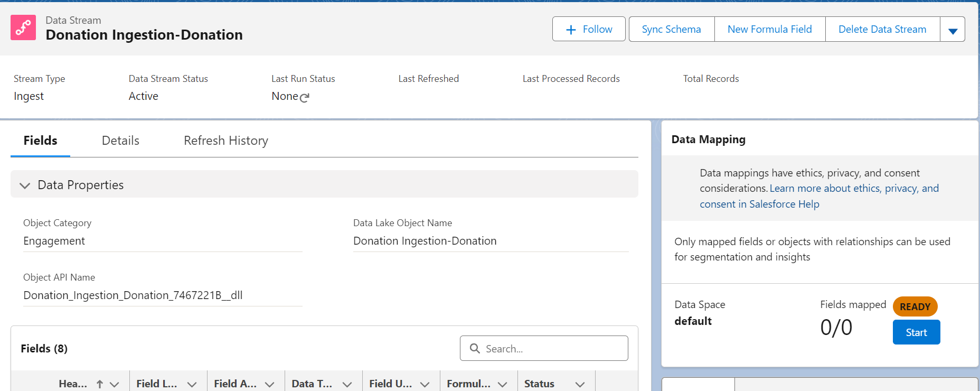Click the Object Category value Engagement

click(x=54, y=241)
